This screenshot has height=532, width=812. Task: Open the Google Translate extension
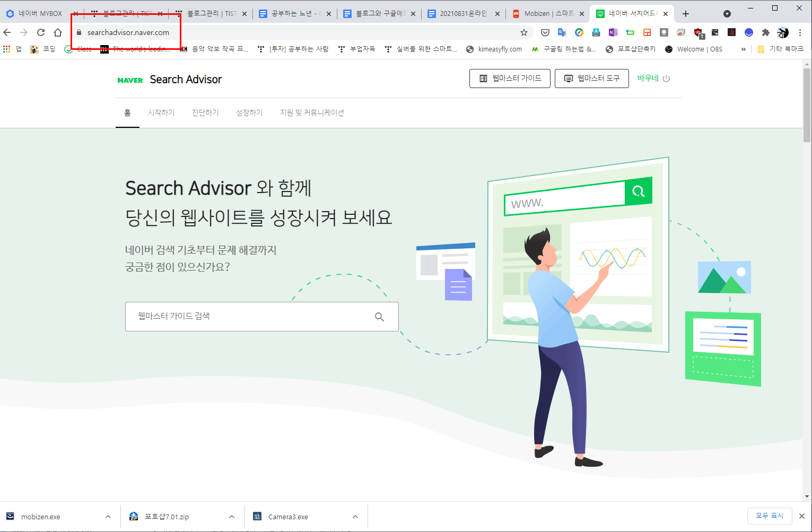coord(562,32)
